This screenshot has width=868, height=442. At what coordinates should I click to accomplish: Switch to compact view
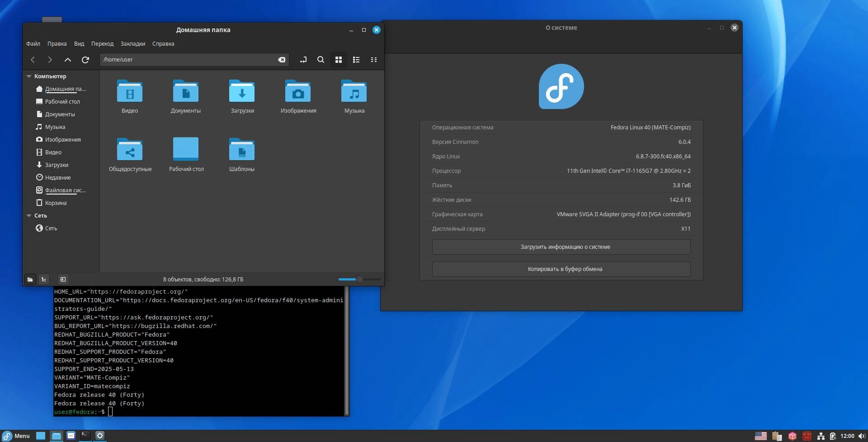374,60
